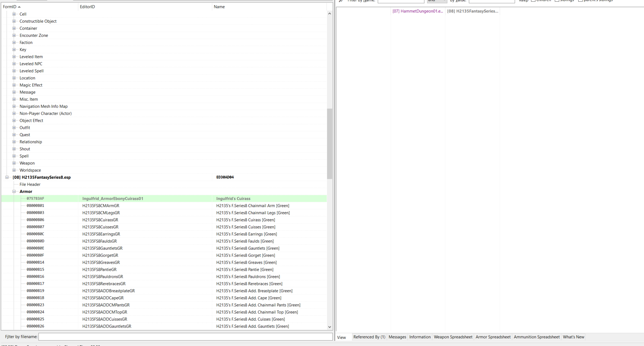
Task: Select record H2135FS8CMArmGR
Action: click(x=164, y=205)
